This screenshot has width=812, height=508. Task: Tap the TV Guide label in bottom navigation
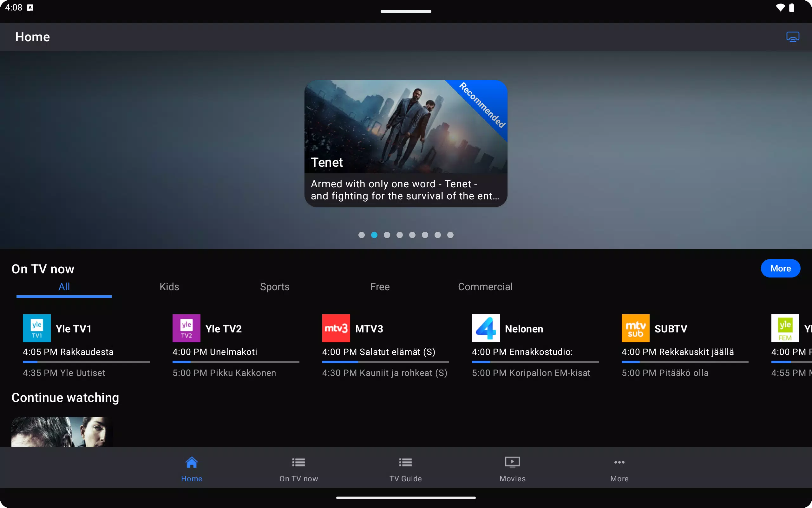[405, 479]
